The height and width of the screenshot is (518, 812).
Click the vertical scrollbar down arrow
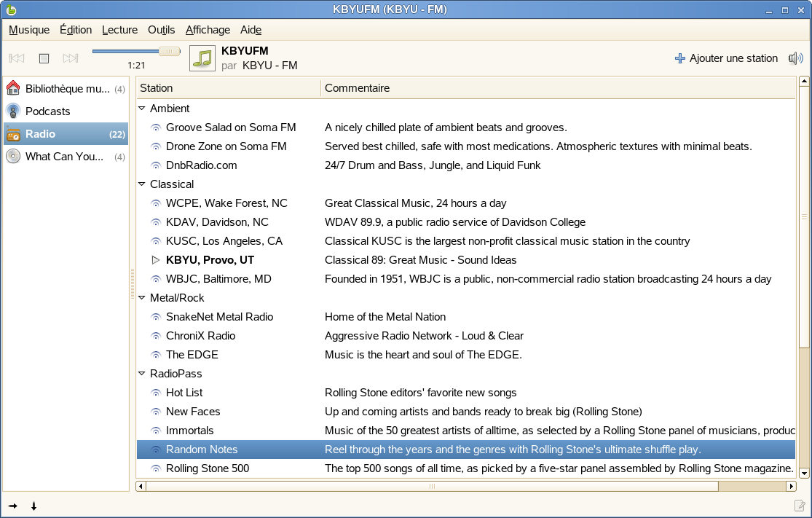click(804, 473)
